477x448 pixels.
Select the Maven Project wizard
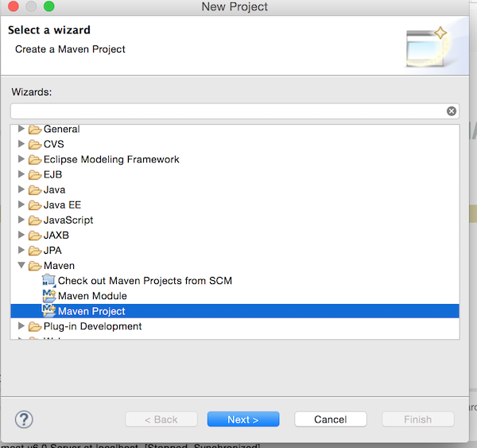(91, 311)
